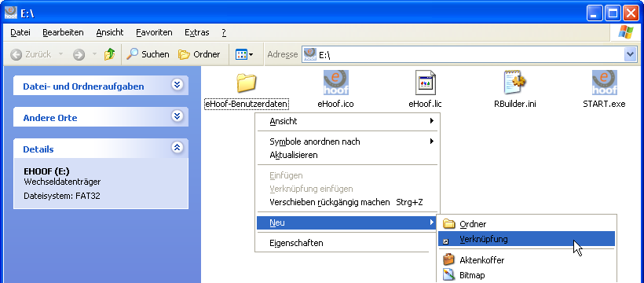
Task: Open the Extras menu
Action: (196, 32)
